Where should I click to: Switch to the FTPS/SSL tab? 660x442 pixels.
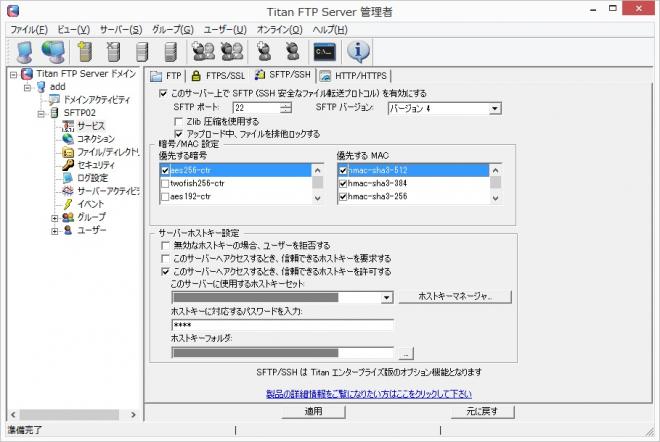(x=218, y=76)
